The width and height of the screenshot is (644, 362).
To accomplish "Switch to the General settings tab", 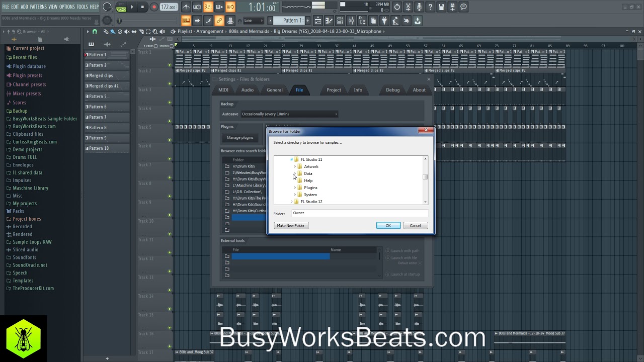I will coord(275,90).
